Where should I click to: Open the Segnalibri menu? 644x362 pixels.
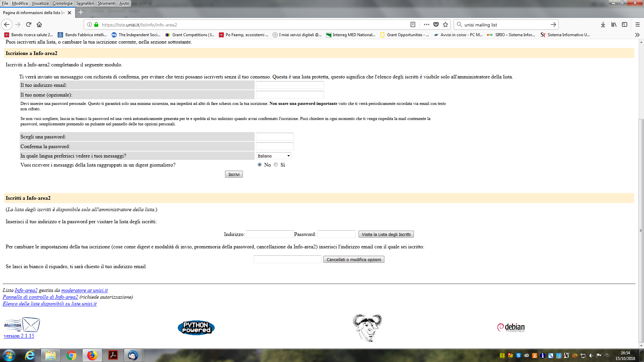(x=85, y=3)
